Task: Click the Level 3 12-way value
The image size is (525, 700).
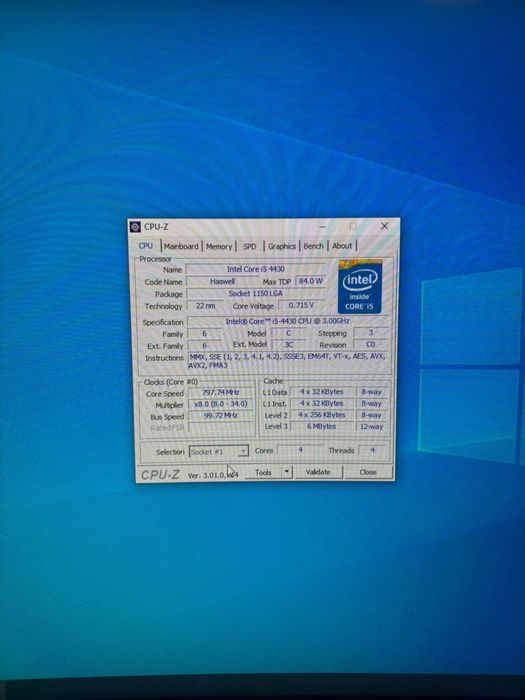Action: point(372,427)
